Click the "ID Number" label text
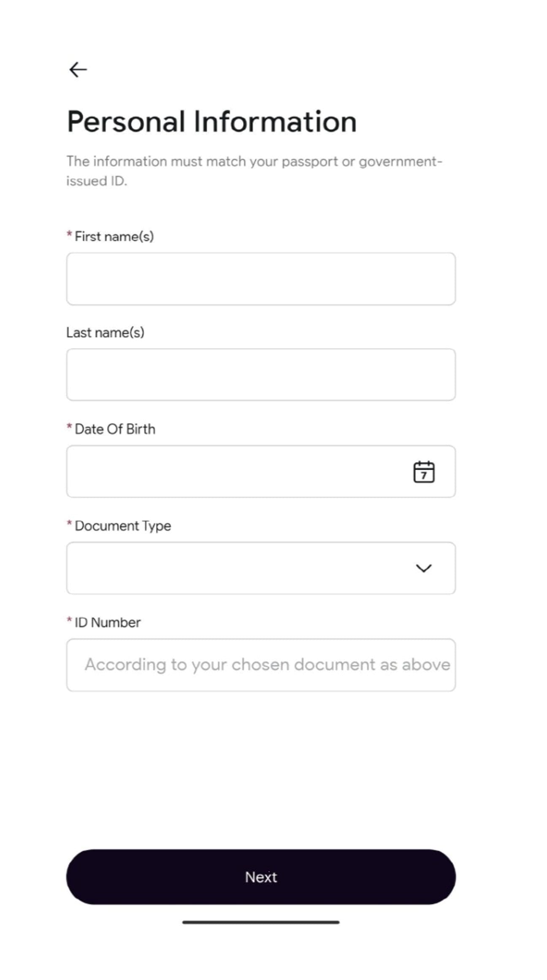 pos(108,623)
